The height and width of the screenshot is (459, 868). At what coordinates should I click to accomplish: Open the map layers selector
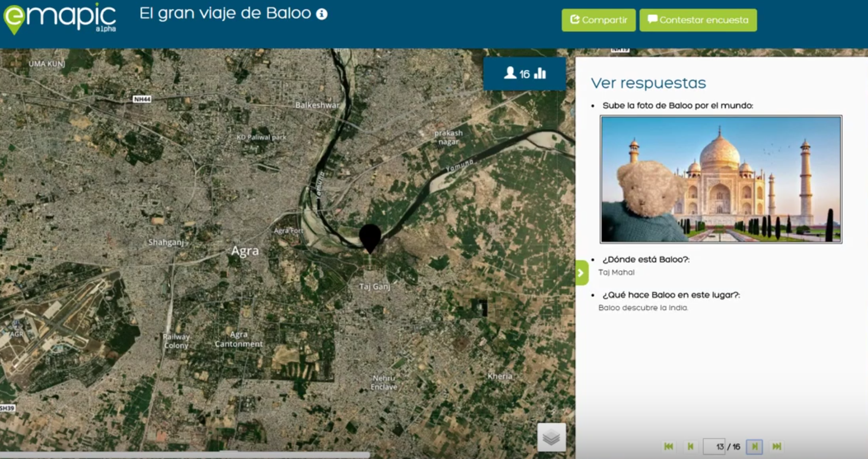(551, 437)
